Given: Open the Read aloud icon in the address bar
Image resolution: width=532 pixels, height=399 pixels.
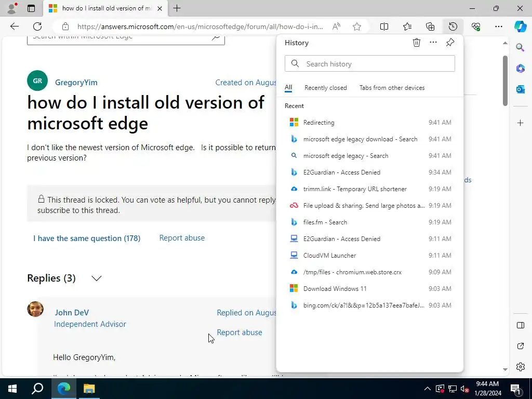Looking at the screenshot, I should click(336, 26).
